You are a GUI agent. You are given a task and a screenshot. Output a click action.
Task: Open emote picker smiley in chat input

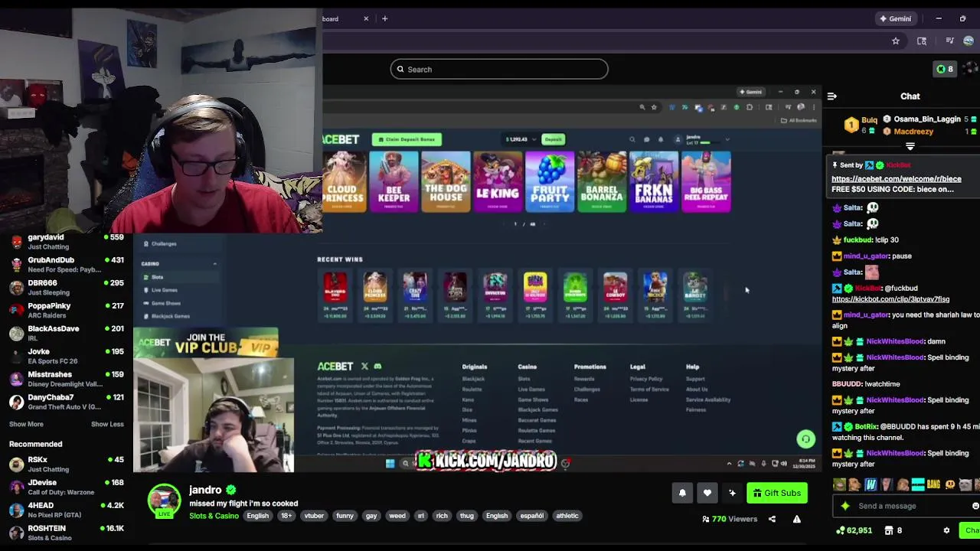click(975, 506)
